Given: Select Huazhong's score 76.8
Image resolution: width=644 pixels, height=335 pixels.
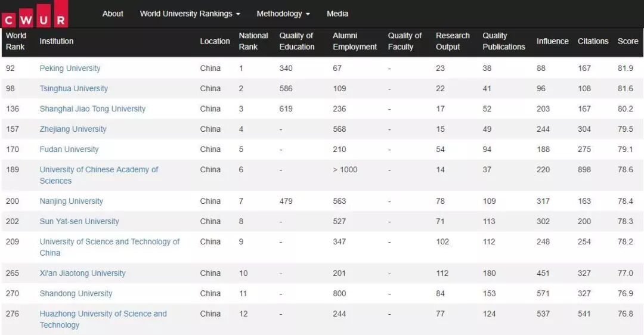Looking at the screenshot, I should click(625, 314).
